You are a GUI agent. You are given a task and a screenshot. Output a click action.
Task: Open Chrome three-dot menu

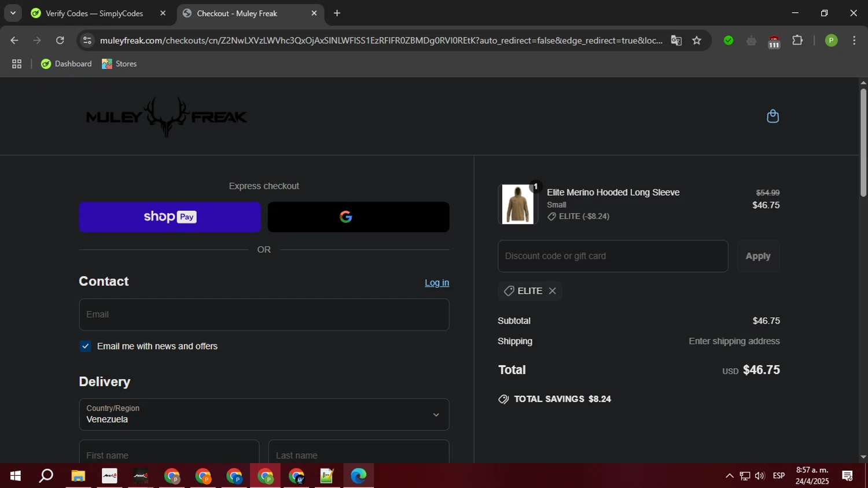coord(854,41)
